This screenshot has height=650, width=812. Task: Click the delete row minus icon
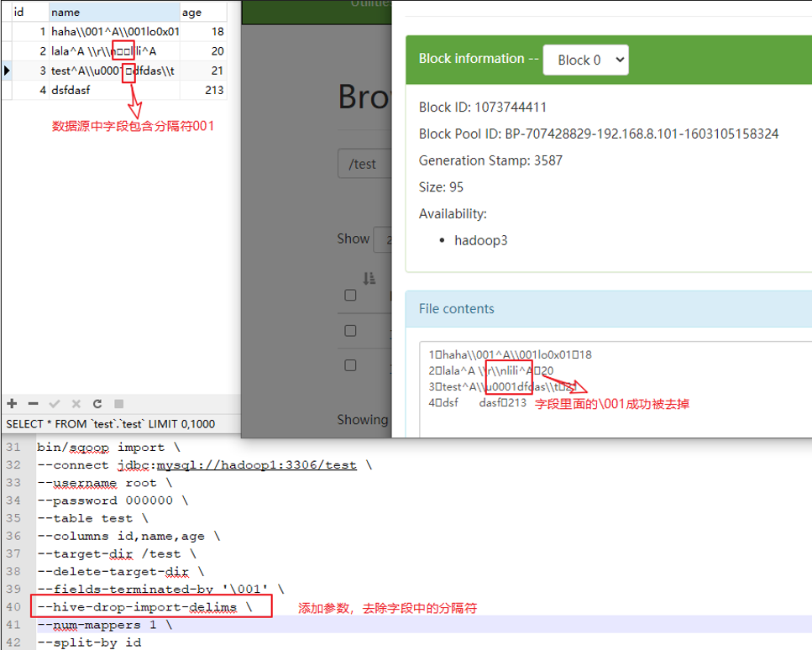coord(33,403)
